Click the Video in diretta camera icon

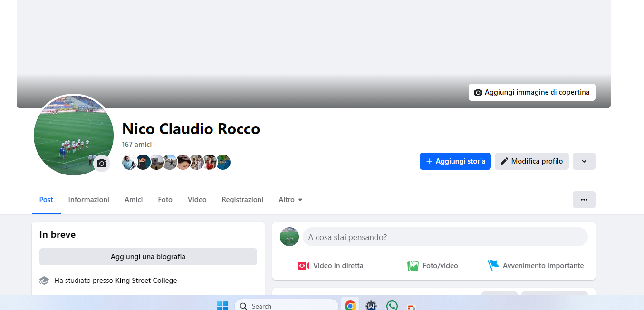[304, 266]
